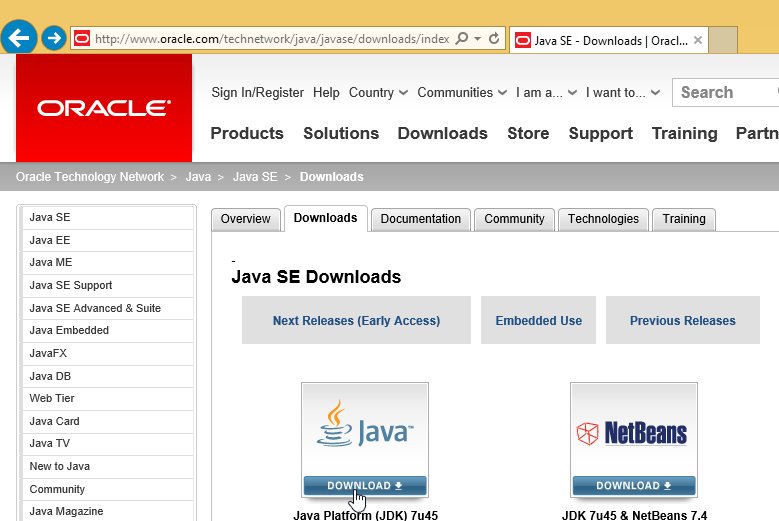Expand the 'I want to...' dropdown
779x521 pixels.
pyautogui.click(x=623, y=92)
